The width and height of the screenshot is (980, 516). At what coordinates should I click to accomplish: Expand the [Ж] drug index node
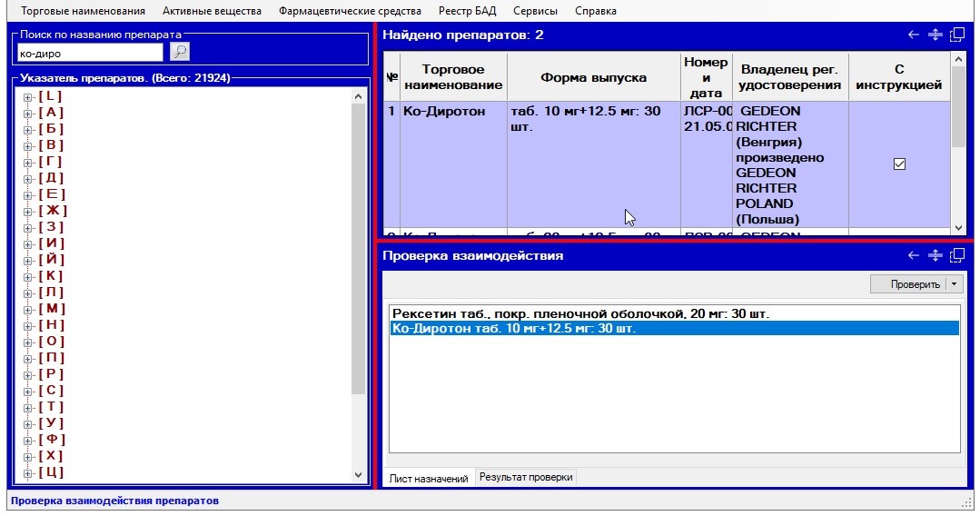coord(28,211)
